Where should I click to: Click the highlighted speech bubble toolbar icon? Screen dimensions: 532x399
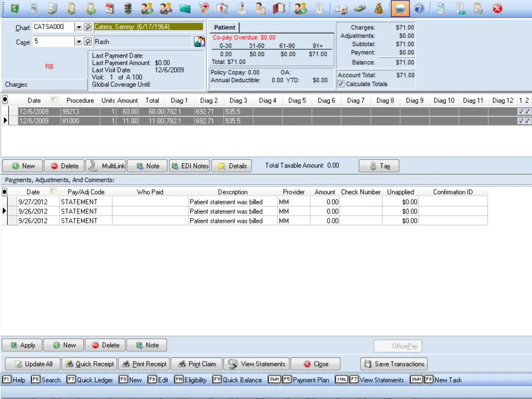[x=400, y=8]
